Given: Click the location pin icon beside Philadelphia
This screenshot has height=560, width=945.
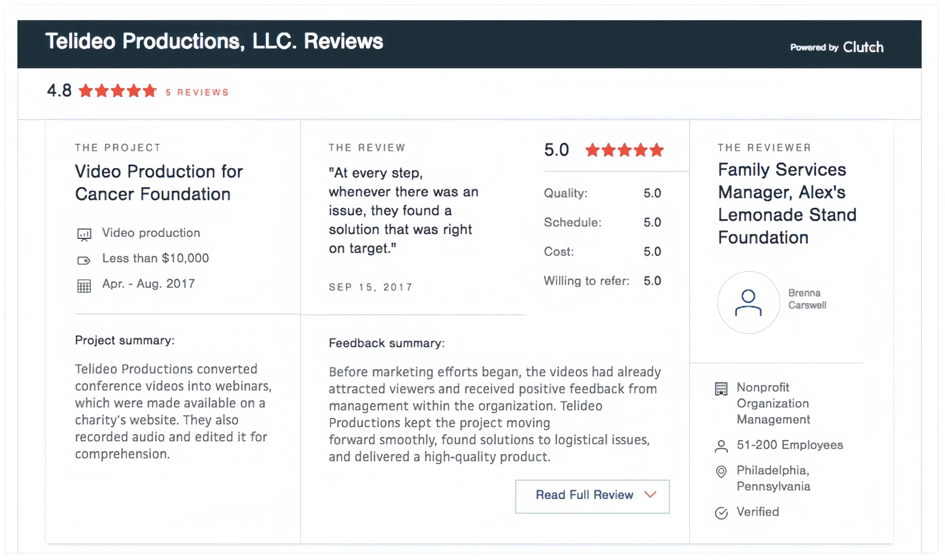Looking at the screenshot, I should 721,472.
